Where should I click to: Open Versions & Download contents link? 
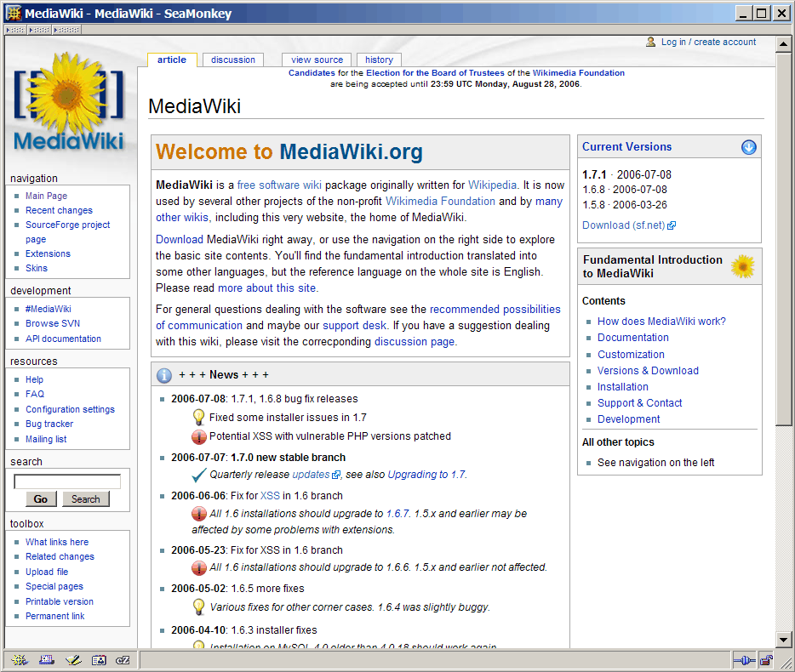click(x=648, y=371)
